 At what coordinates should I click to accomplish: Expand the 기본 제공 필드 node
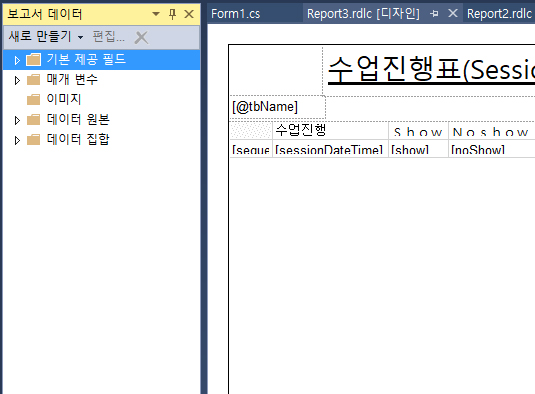(x=17, y=60)
